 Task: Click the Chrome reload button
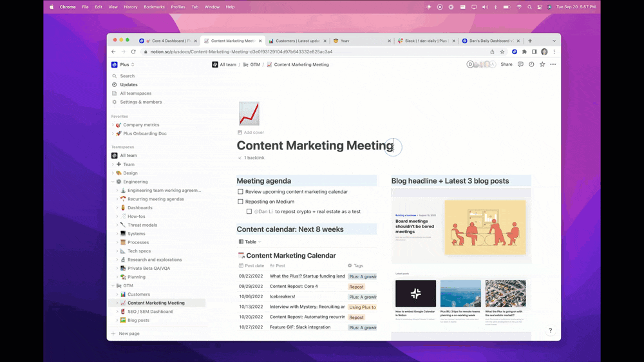133,52
